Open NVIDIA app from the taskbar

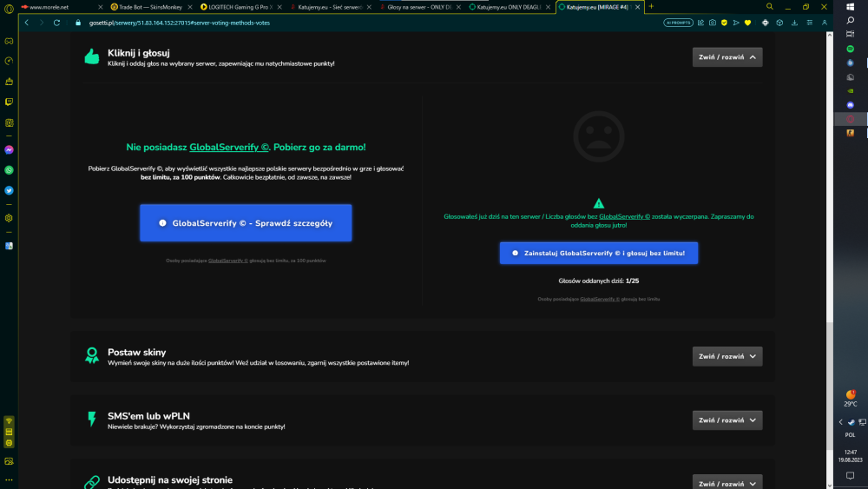tap(851, 91)
